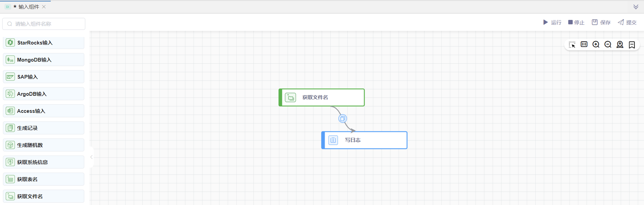Click the bookmark icon on the canvas toolbar
The width and height of the screenshot is (644, 205).
[x=632, y=45]
